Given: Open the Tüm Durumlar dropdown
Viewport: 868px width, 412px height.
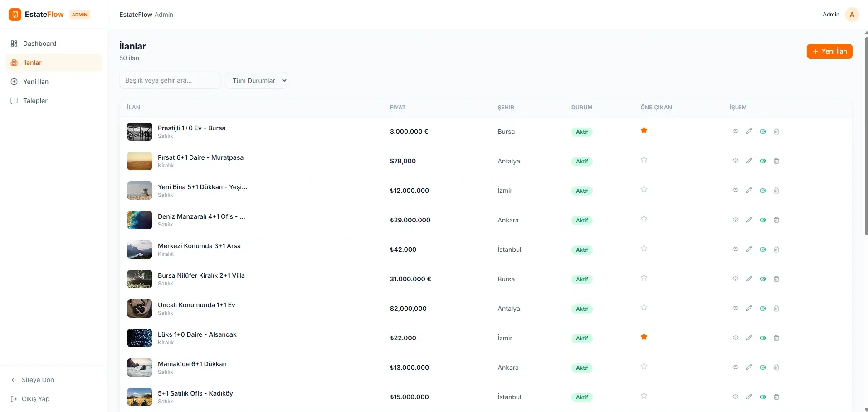Looking at the screenshot, I should (x=257, y=80).
